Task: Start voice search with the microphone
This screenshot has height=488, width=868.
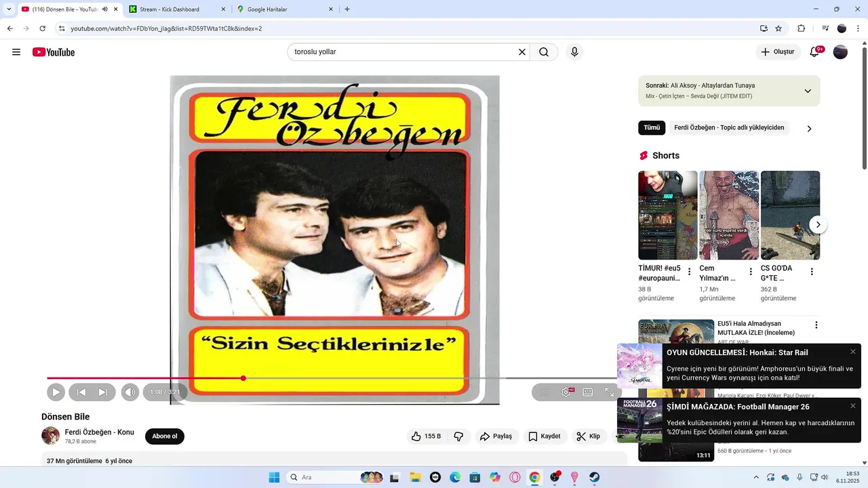Action: (x=574, y=52)
